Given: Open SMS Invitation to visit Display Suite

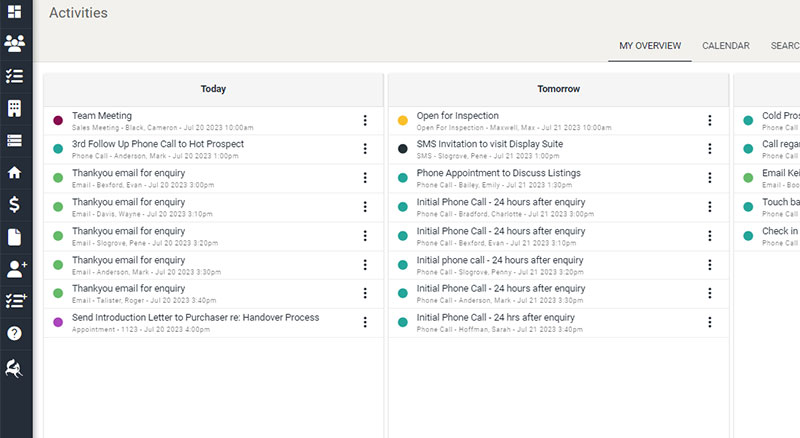Looking at the screenshot, I should tap(559, 149).
